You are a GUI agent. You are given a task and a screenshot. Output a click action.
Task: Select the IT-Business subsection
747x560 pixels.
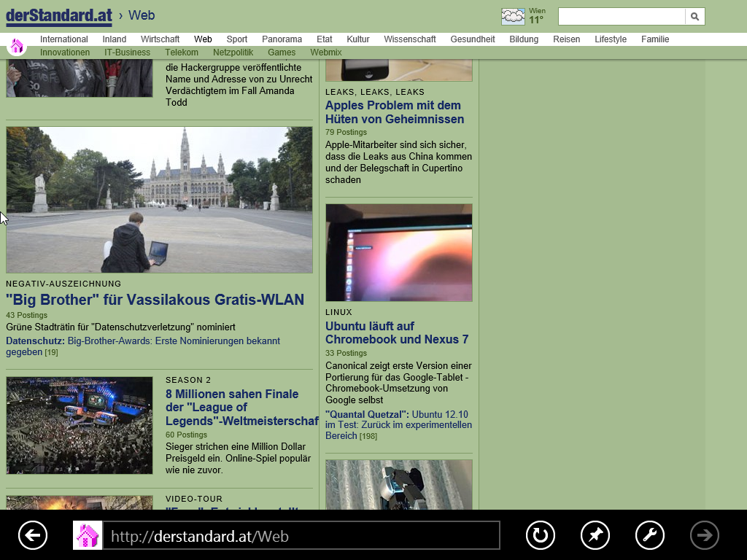(127, 52)
